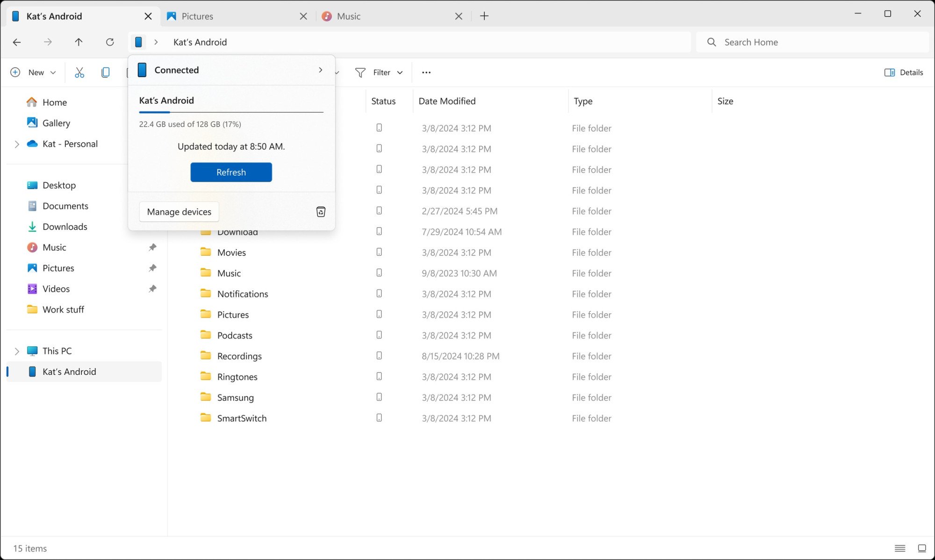The width and height of the screenshot is (935, 560).
Task: Expand This PC in the sidebar
Action: point(16,350)
